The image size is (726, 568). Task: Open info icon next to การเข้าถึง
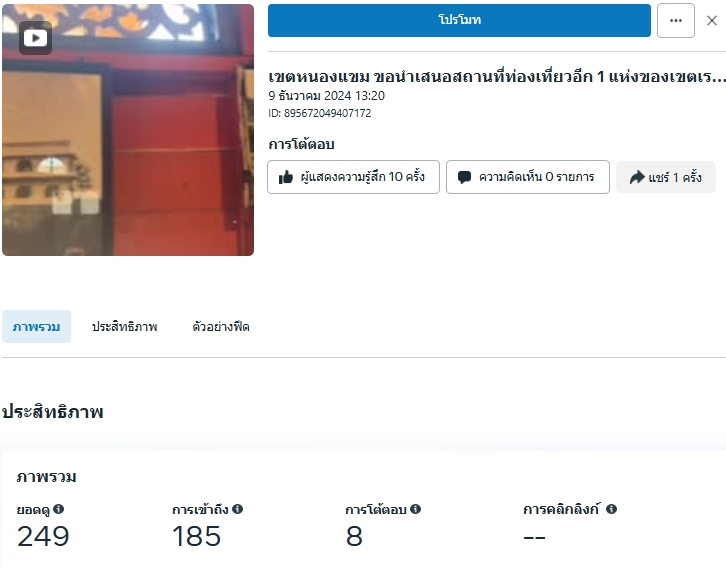(x=237, y=509)
